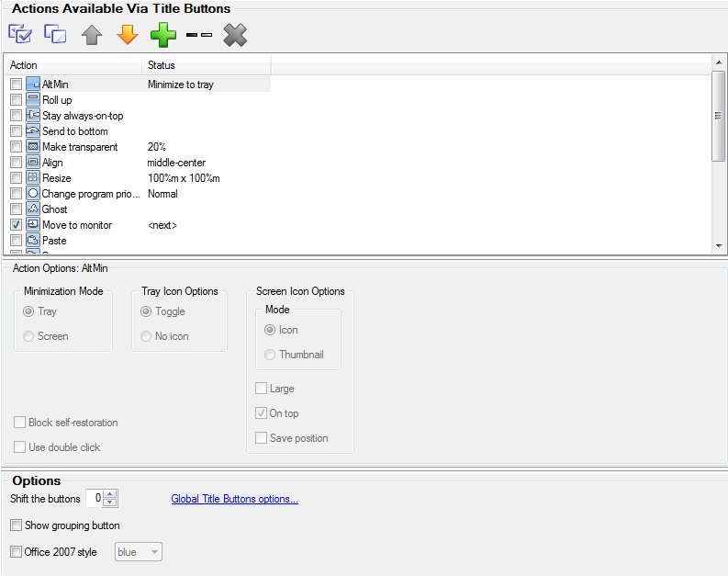Increase Shift the buttons spinner value
Screen dimensions: 728x576
(110, 494)
